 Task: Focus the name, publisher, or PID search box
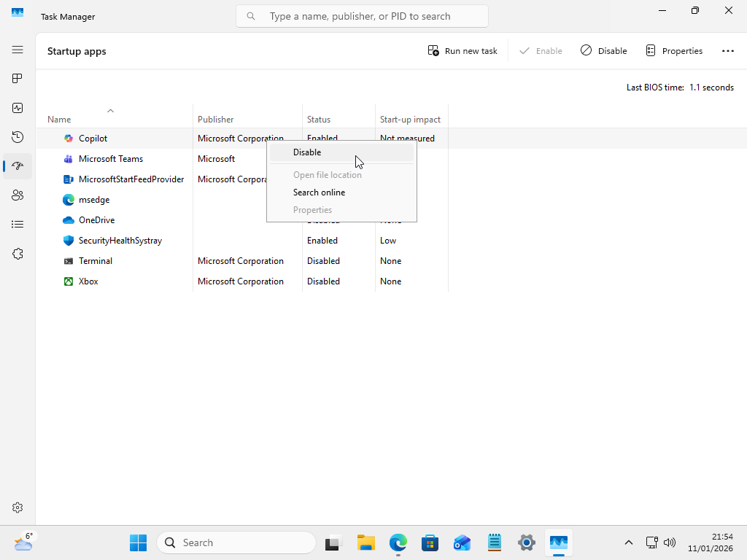pos(362,16)
